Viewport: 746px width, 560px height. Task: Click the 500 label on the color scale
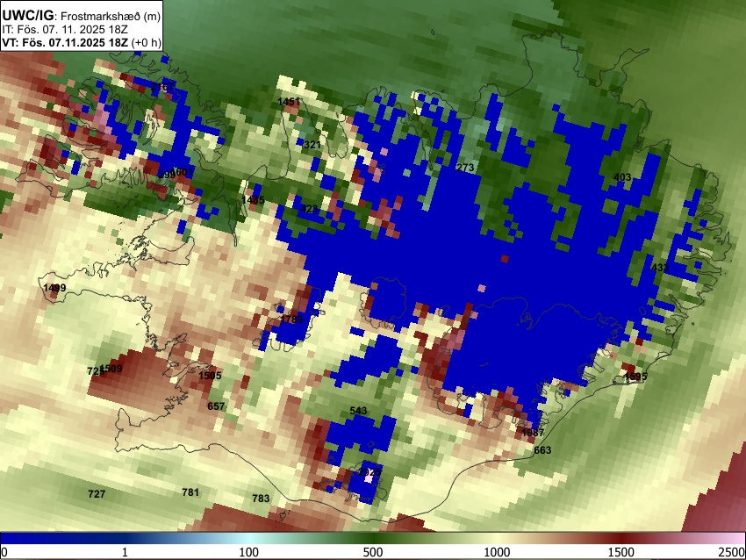372,552
